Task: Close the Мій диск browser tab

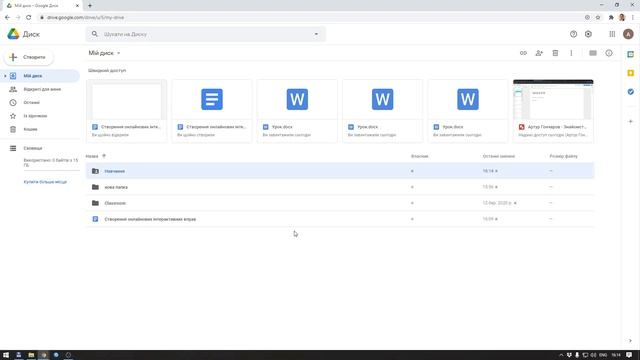Action: click(77, 6)
